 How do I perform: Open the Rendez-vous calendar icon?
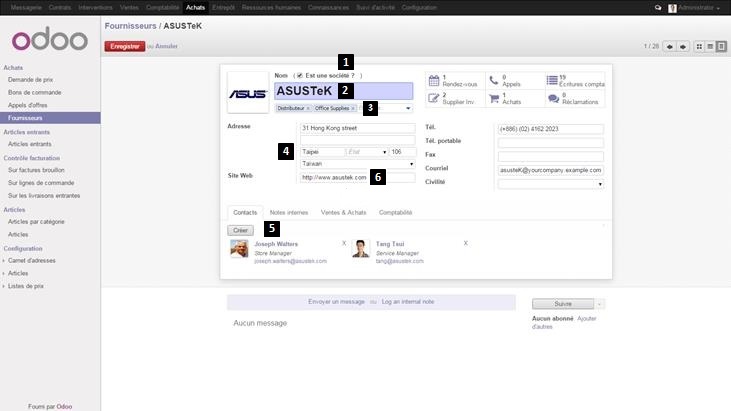tap(434, 81)
